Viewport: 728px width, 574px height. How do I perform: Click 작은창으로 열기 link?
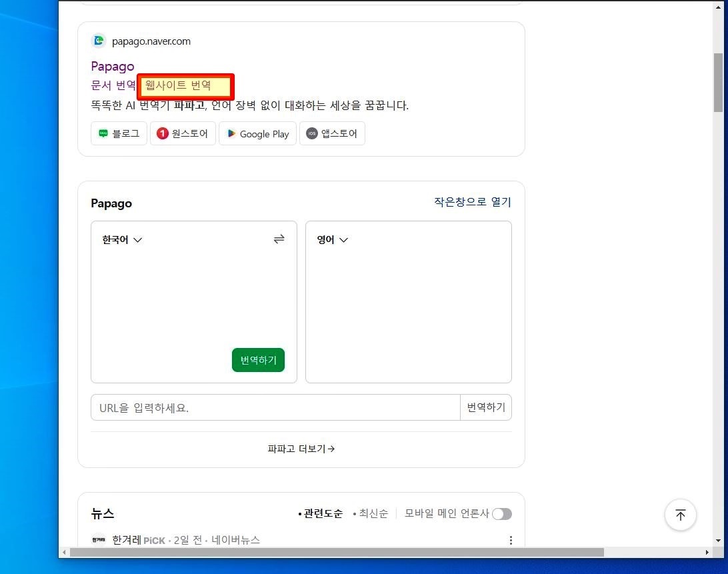pos(472,202)
